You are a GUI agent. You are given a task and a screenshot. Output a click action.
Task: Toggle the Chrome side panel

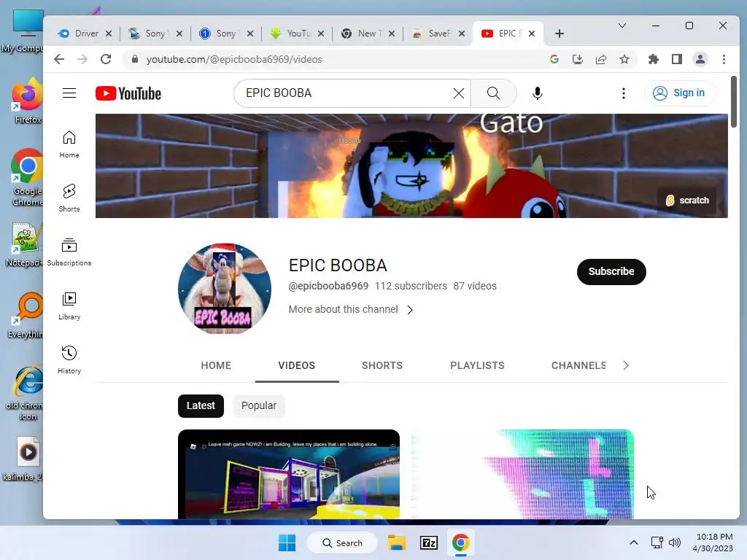coord(676,59)
